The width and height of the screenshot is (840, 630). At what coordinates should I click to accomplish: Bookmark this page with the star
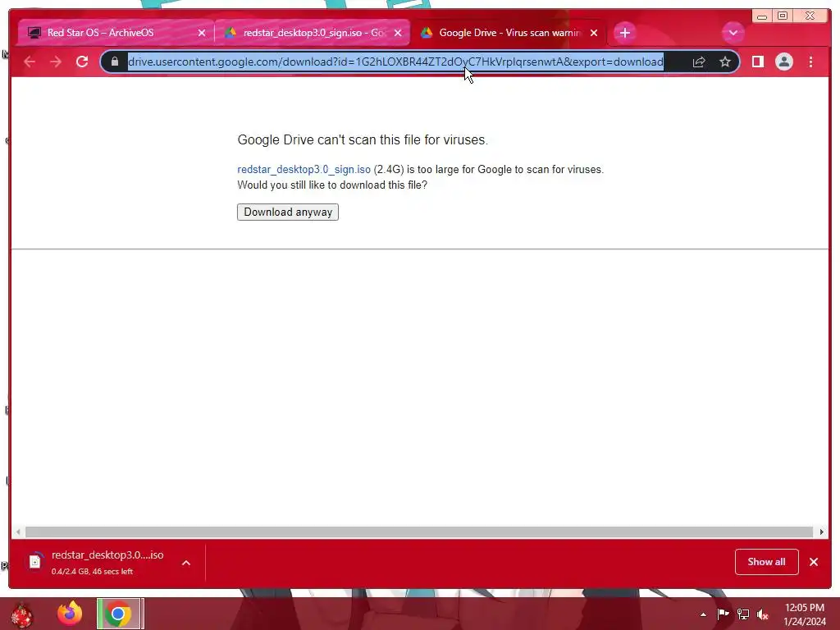[x=725, y=62]
